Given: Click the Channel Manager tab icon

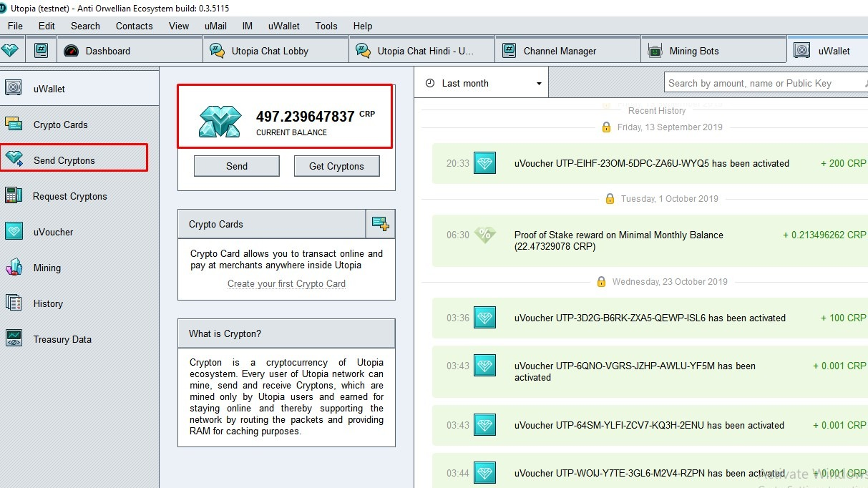Looking at the screenshot, I should point(509,51).
